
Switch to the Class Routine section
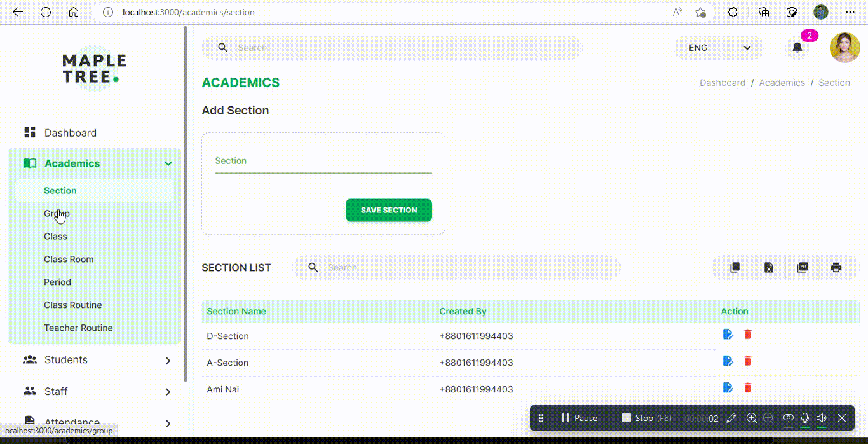tap(73, 305)
